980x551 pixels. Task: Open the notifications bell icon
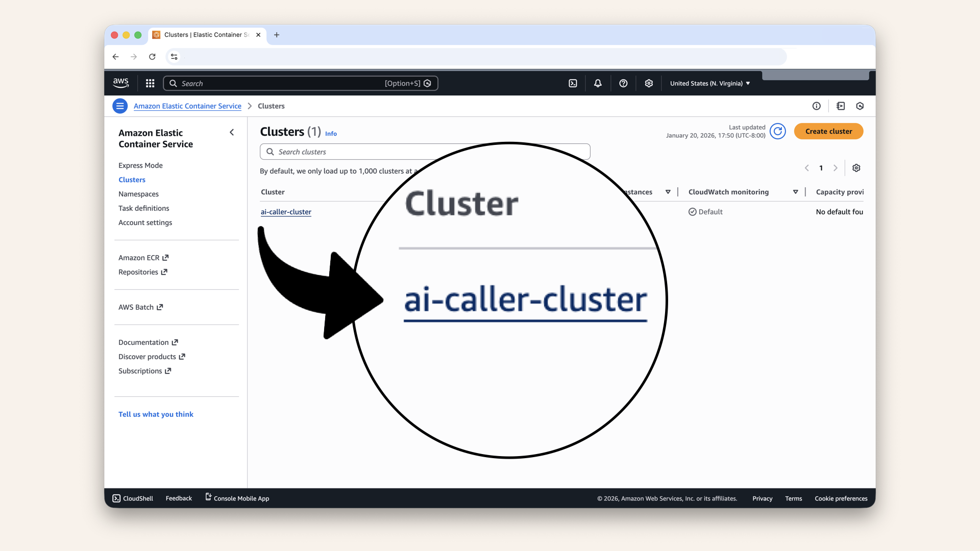pyautogui.click(x=597, y=83)
